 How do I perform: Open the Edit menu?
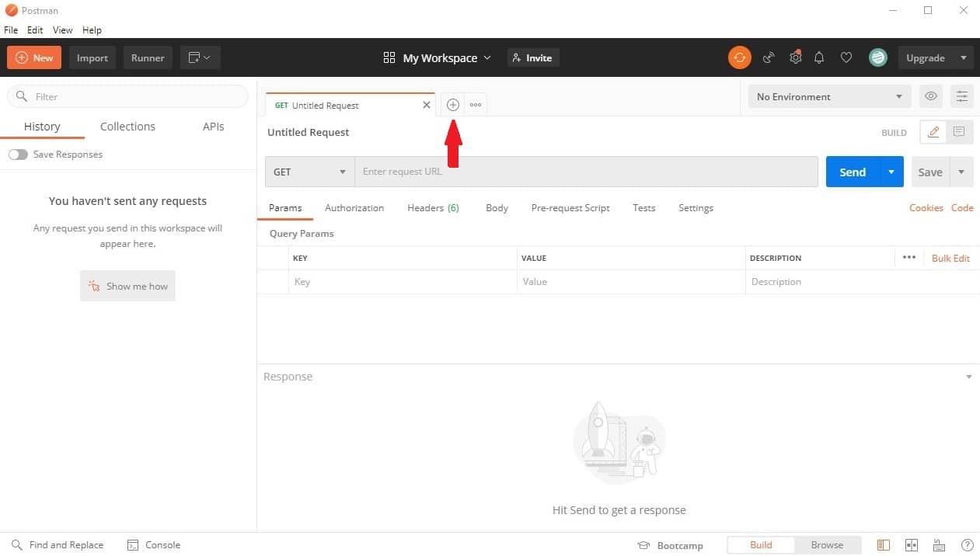tap(35, 30)
